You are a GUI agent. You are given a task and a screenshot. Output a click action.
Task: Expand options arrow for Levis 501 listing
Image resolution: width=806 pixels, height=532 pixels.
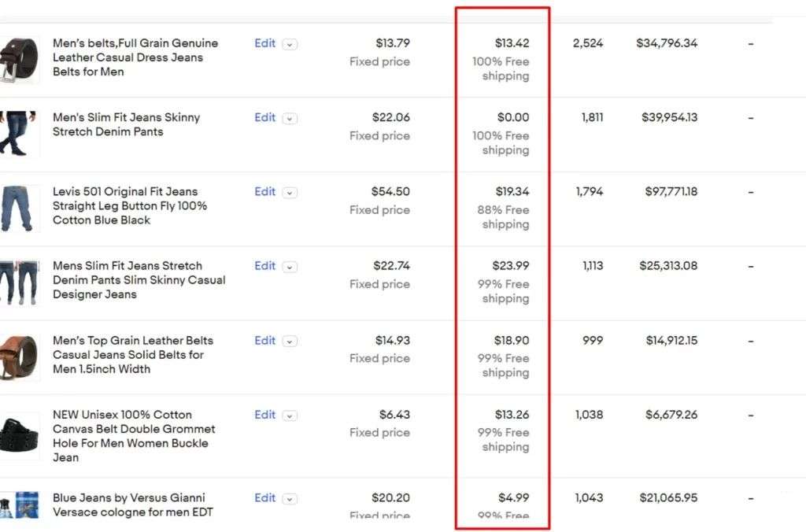coord(290,193)
